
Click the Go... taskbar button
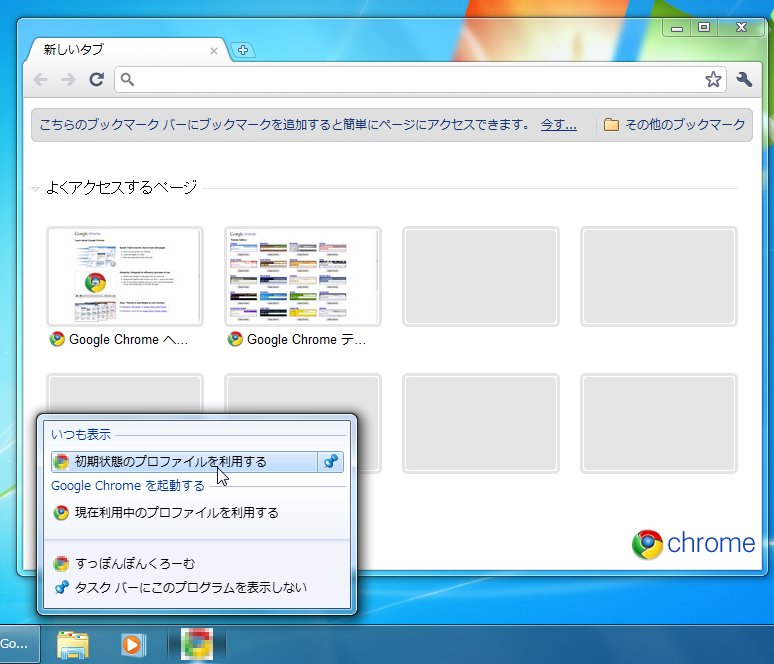point(20,644)
